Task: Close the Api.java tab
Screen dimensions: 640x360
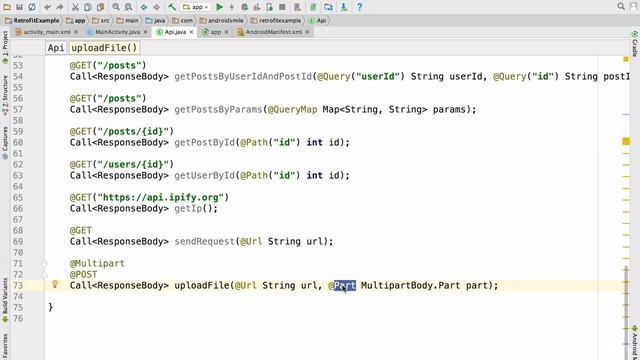Action: point(191,32)
